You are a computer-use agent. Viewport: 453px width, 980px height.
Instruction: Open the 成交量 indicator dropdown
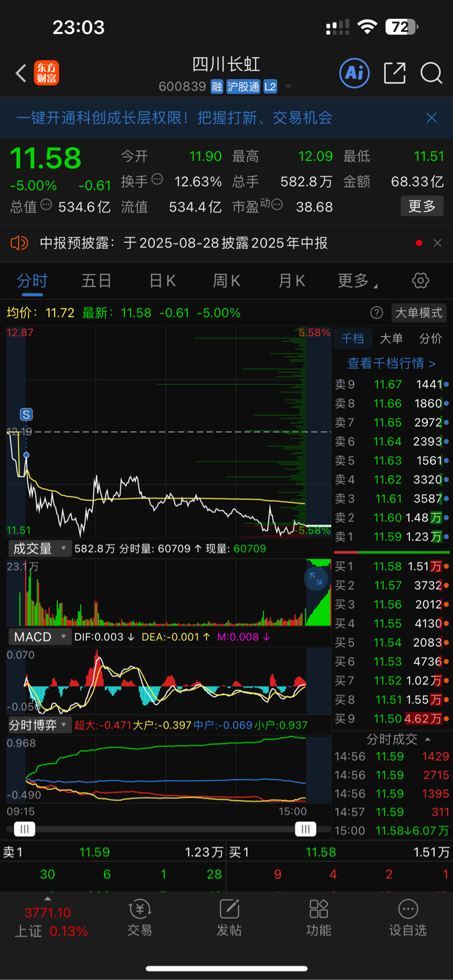pyautogui.click(x=40, y=549)
